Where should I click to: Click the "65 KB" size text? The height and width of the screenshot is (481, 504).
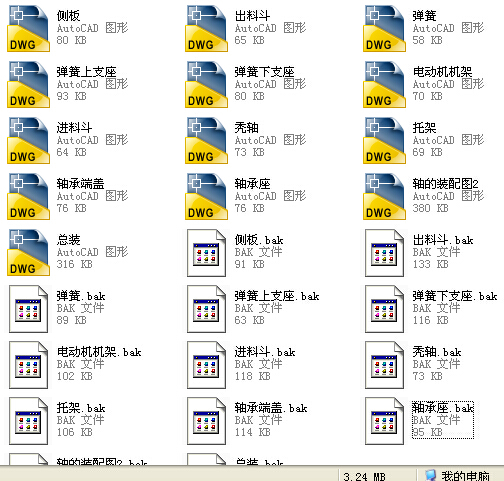249,40
